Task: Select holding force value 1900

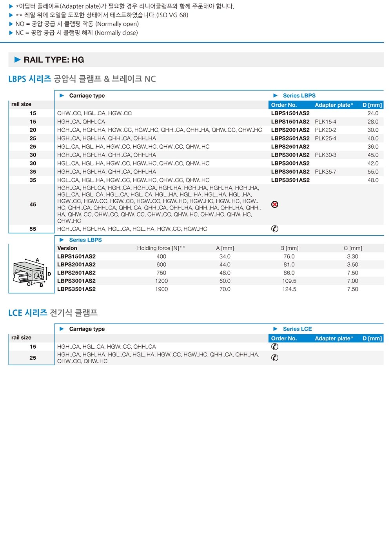Action: tap(162, 289)
